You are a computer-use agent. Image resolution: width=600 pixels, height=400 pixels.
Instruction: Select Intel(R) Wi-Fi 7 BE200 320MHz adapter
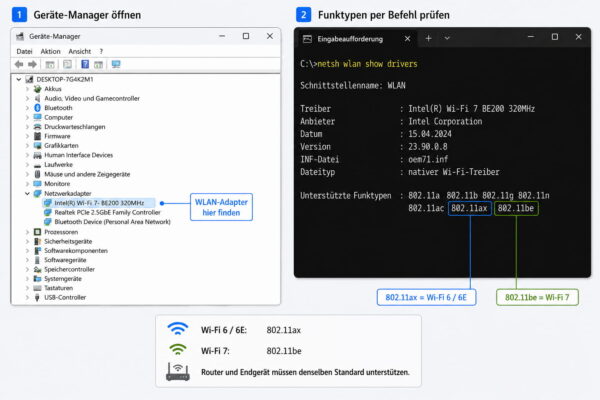pyautogui.click(x=99, y=203)
